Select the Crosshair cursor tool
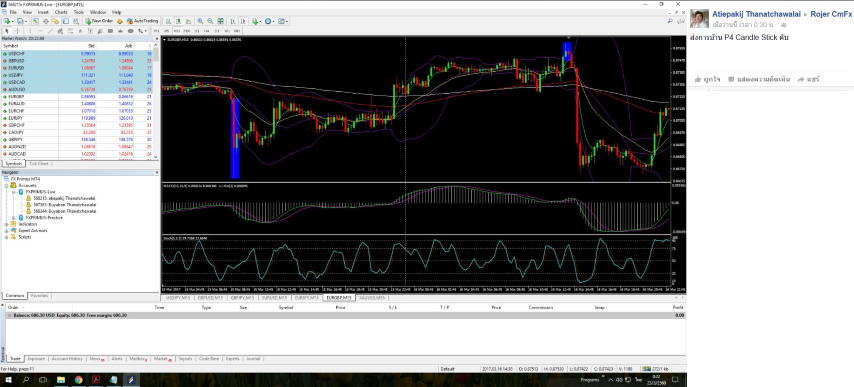The image size is (854, 387). pos(17,31)
